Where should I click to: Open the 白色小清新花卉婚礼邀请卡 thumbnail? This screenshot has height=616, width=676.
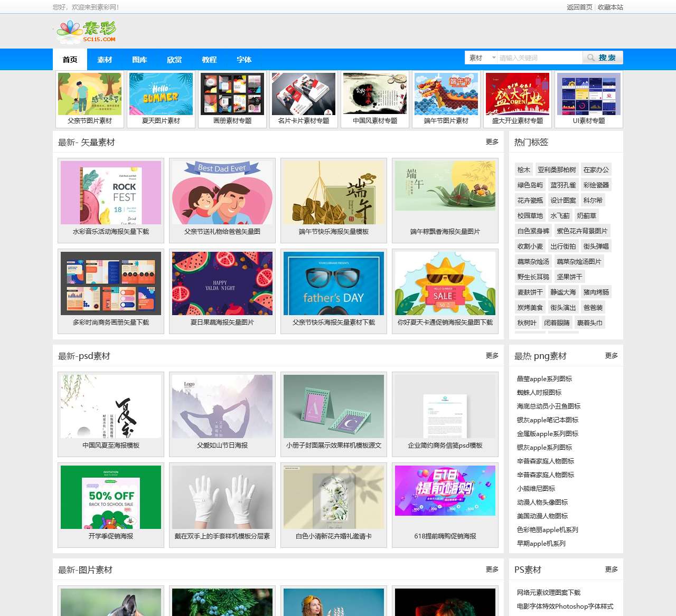[334, 497]
